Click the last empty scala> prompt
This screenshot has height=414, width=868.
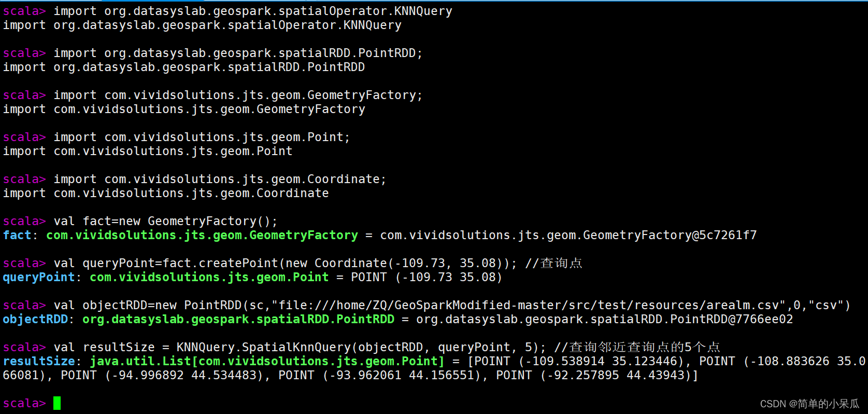pyautogui.click(x=24, y=403)
